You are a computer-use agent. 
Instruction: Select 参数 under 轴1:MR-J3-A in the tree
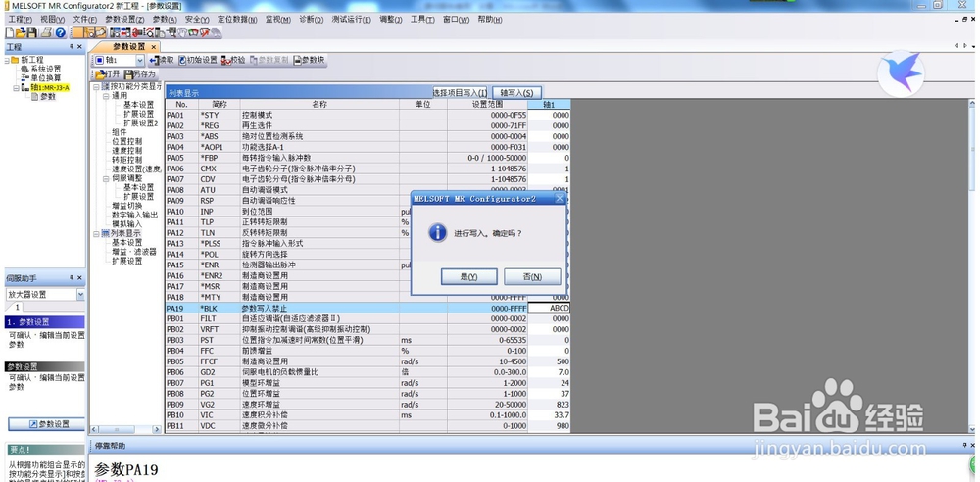48,97
